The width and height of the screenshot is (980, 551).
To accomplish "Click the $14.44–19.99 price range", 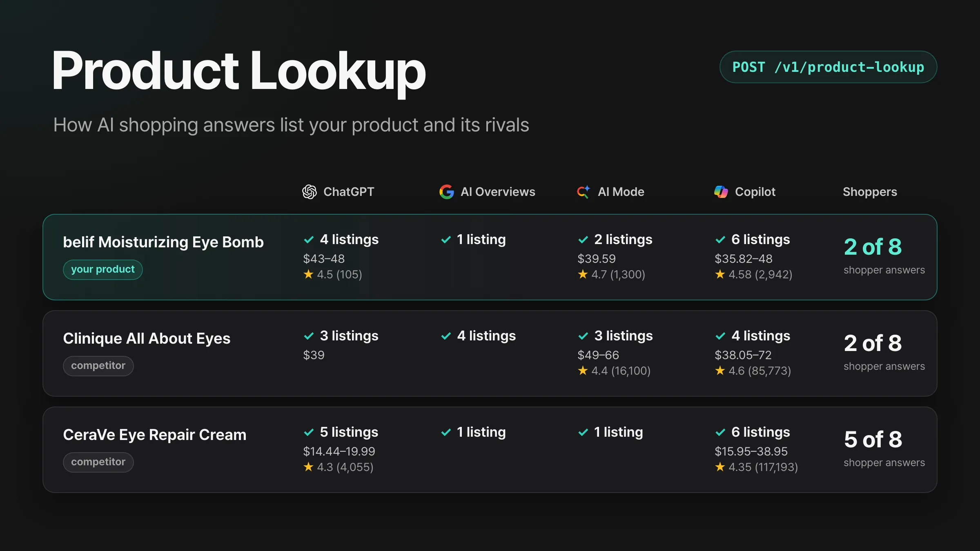I will [339, 451].
